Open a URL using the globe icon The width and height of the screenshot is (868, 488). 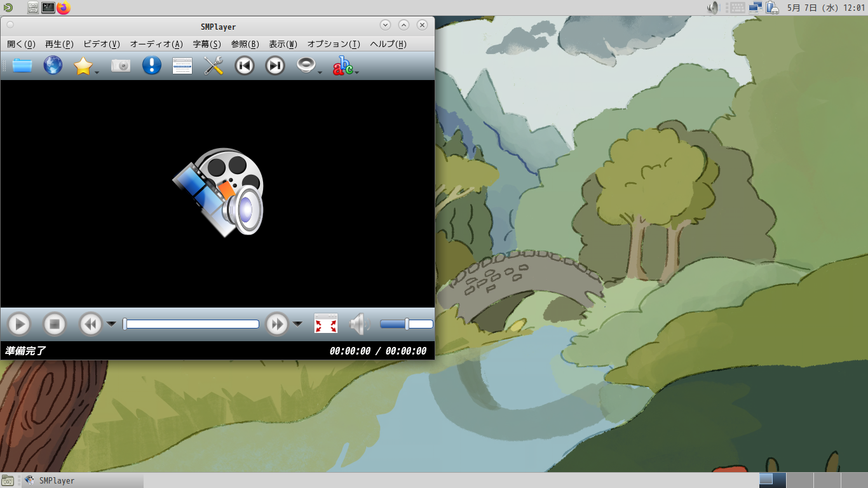53,65
